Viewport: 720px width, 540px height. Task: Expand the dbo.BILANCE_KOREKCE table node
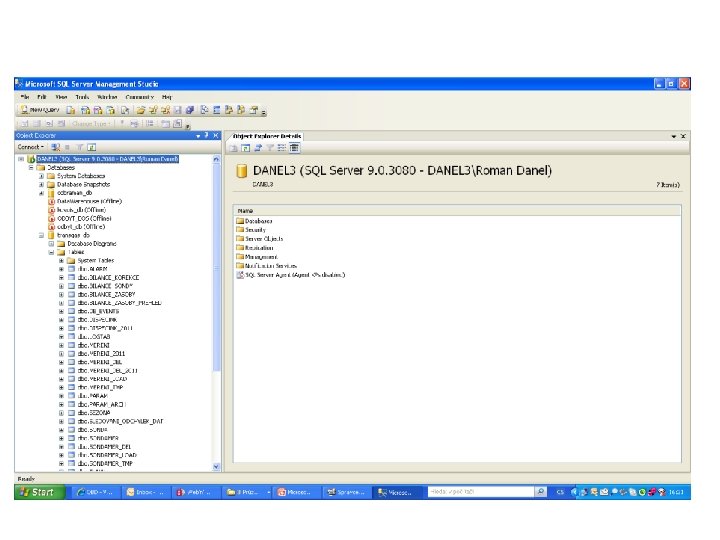point(62,277)
